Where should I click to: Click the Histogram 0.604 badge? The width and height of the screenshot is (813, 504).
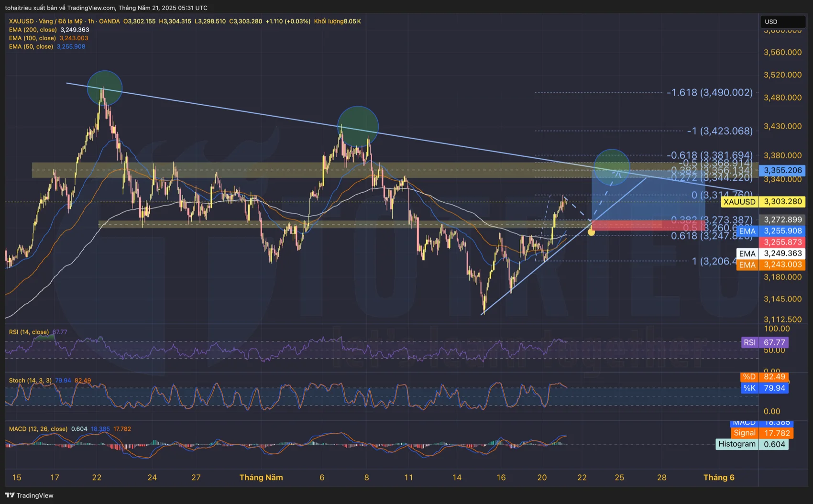point(751,444)
